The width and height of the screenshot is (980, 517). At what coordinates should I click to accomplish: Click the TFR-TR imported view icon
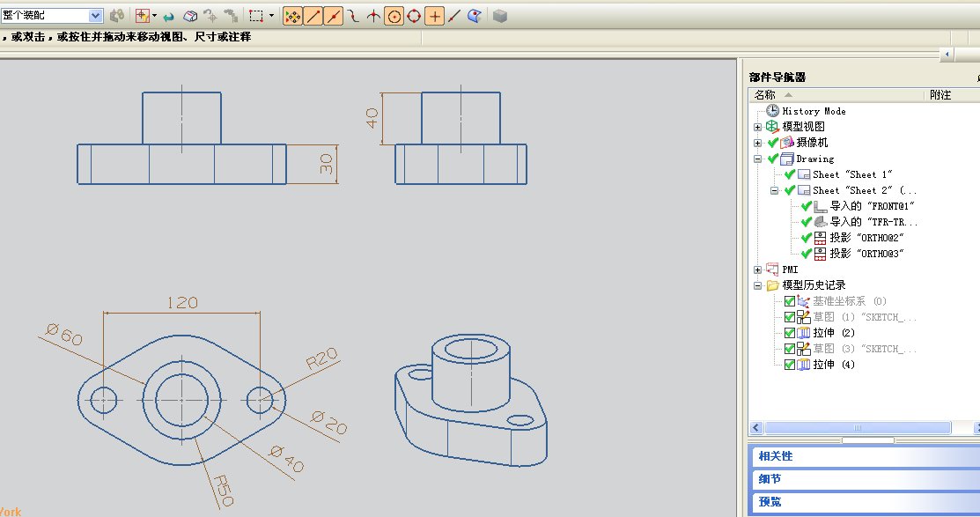pyautogui.click(x=820, y=221)
